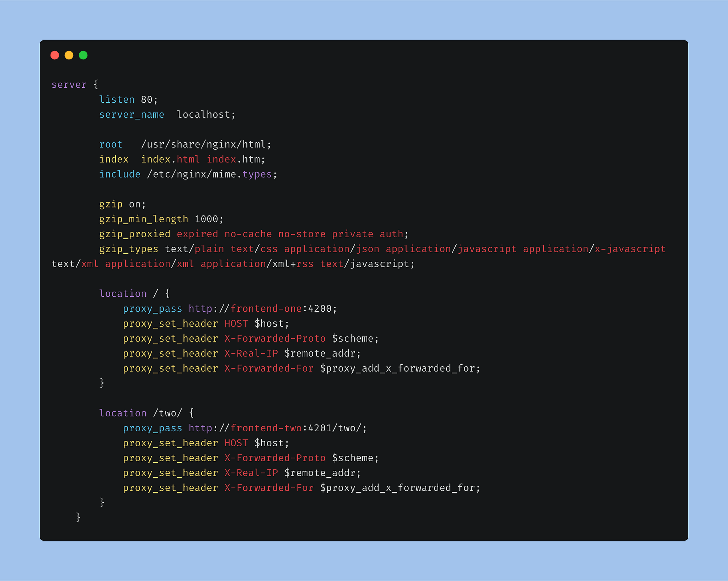The width and height of the screenshot is (728, 581).
Task: Click 'x-javascript' at end of gzip_types line
Action: (x=630, y=249)
